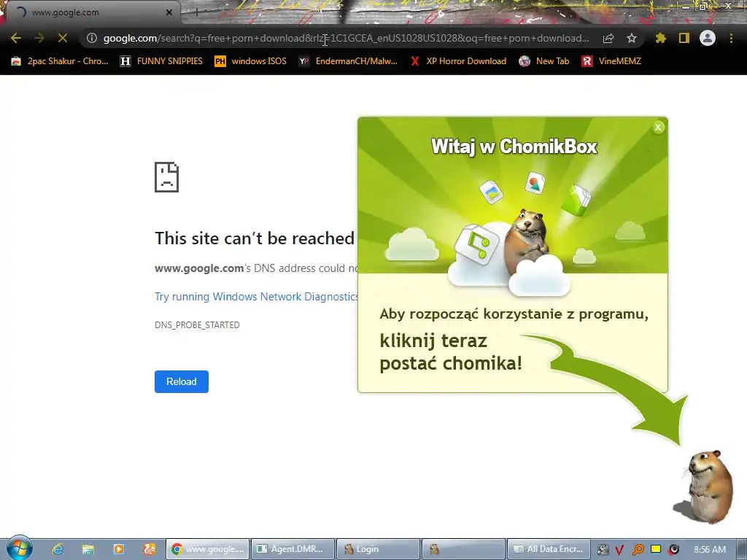The image size is (747, 560).
Task: Click the DNS_PROBE_STARTED error code text
Action: pyautogui.click(x=197, y=324)
